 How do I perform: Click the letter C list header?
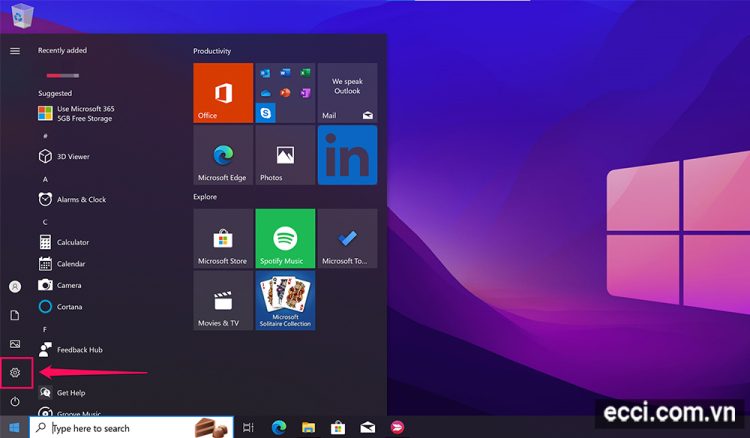[45, 222]
